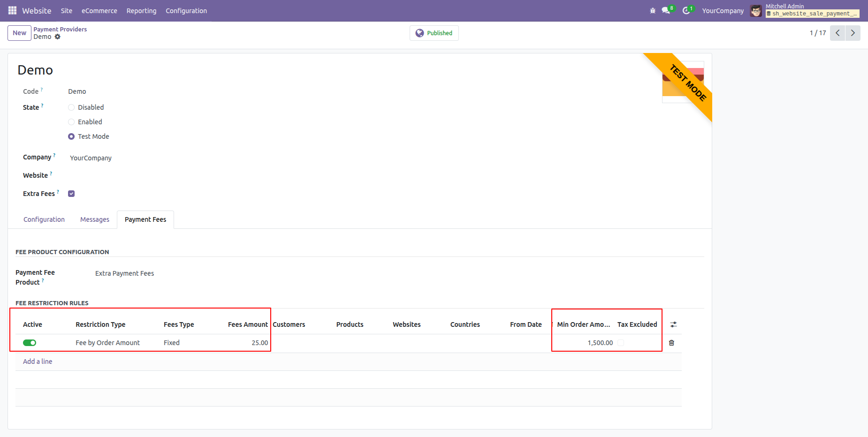The image size is (868, 437).
Task: Open the Reporting dropdown menu
Action: [x=141, y=11]
